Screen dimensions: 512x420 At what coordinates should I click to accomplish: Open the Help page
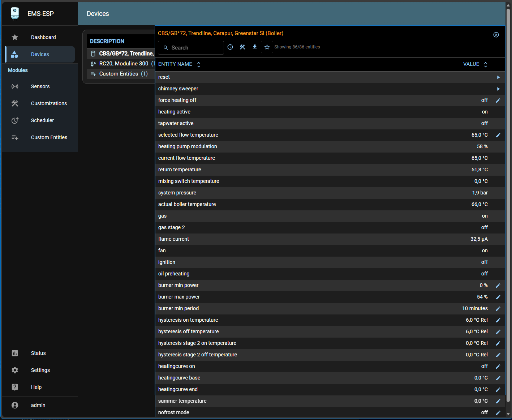coord(36,387)
